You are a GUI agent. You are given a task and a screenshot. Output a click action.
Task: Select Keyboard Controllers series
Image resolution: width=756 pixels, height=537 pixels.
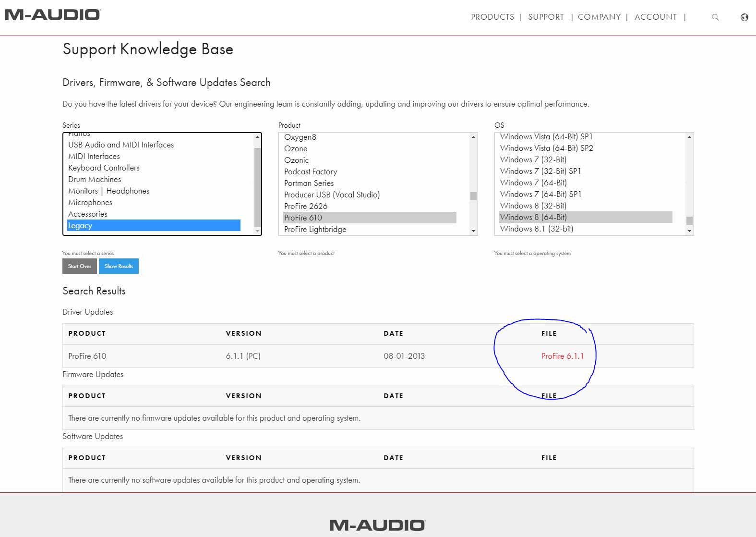(x=154, y=168)
